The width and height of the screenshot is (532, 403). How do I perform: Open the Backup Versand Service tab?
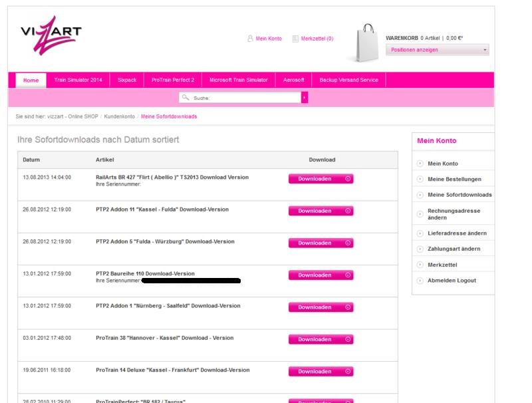pos(348,80)
